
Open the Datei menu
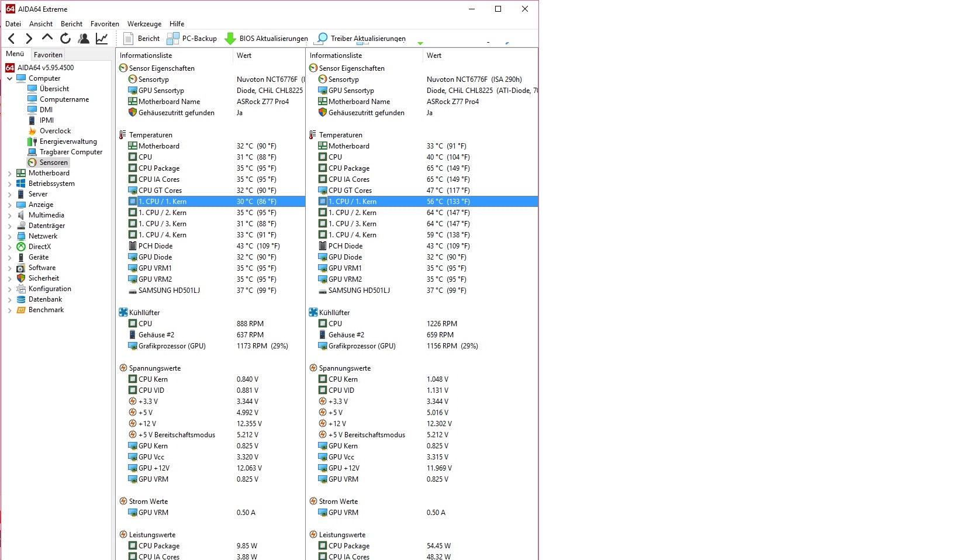(13, 24)
